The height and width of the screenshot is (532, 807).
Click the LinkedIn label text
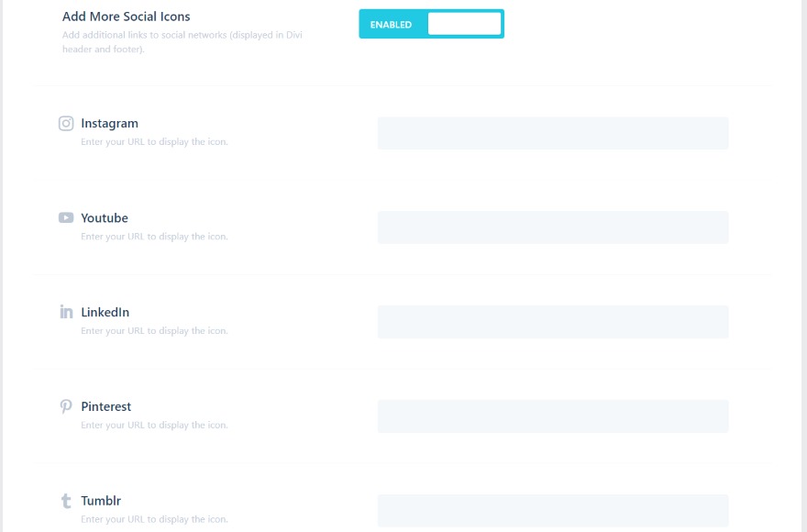pyautogui.click(x=105, y=312)
